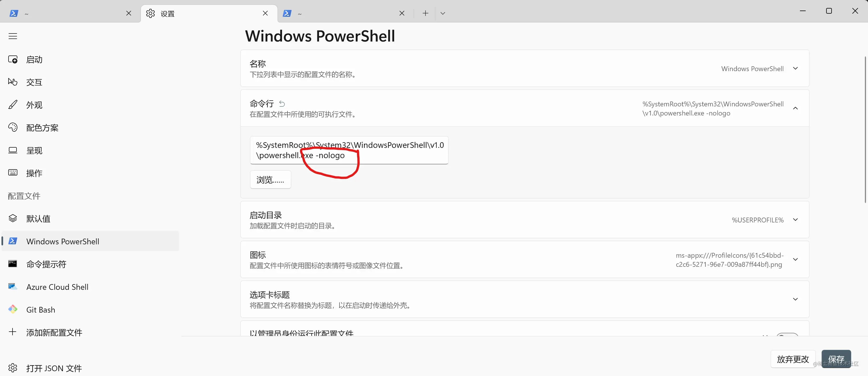Click the 默认值 layers icon
Viewport: 868px width, 376px height.
coord(13,218)
